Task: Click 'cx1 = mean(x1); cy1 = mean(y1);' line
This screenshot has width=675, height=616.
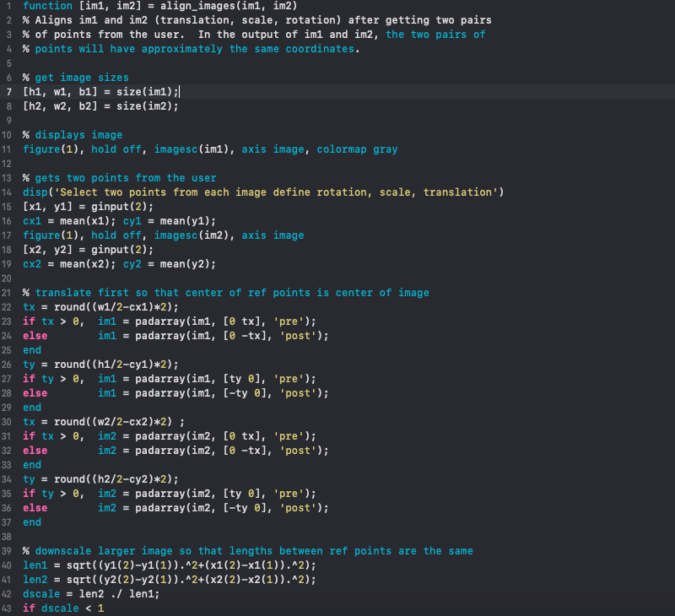Action: click(x=119, y=221)
